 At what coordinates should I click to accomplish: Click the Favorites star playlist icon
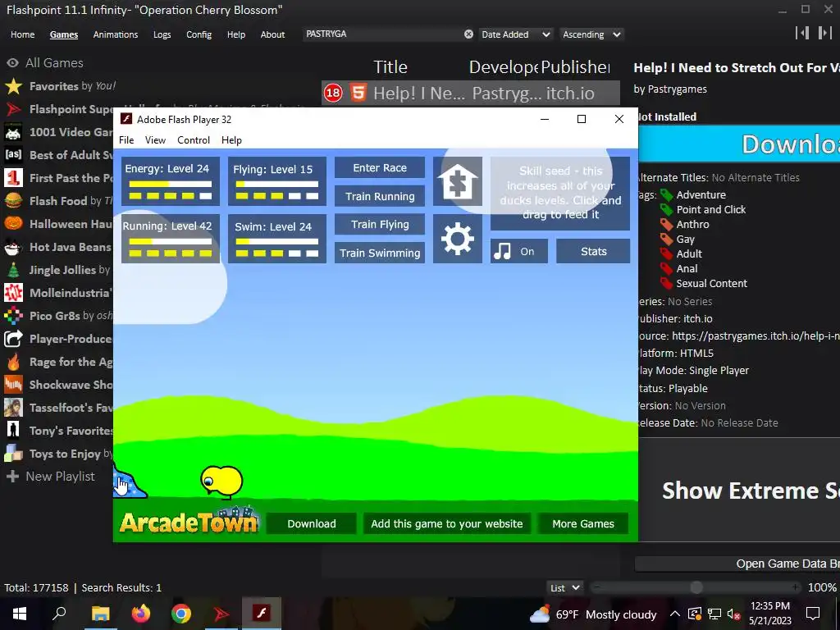pos(13,85)
